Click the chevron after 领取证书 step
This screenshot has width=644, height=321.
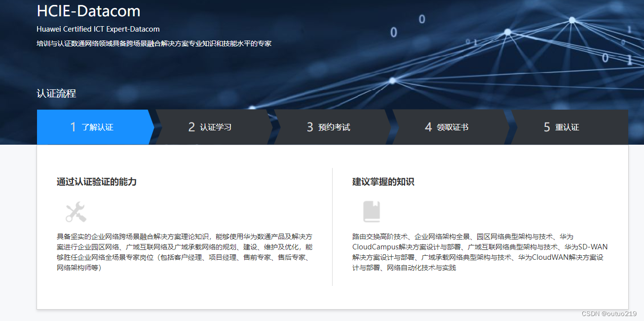click(512, 127)
